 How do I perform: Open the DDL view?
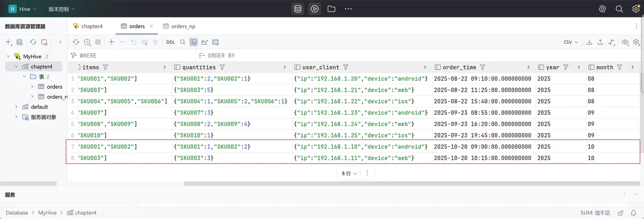(171, 42)
